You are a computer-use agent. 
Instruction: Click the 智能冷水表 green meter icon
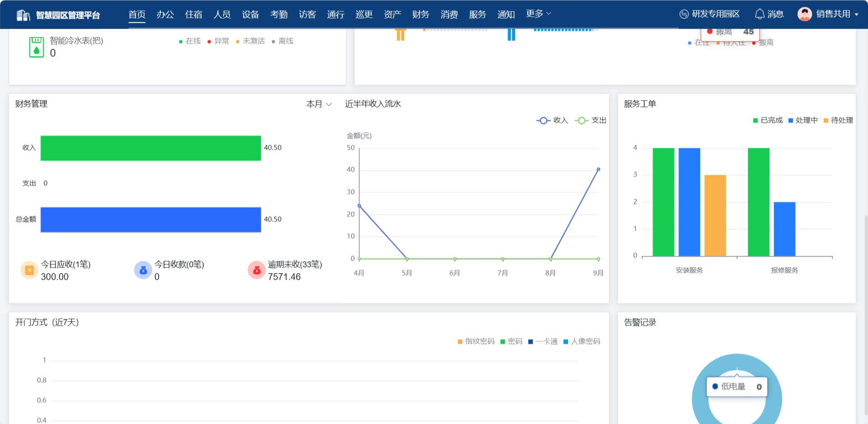coord(36,47)
